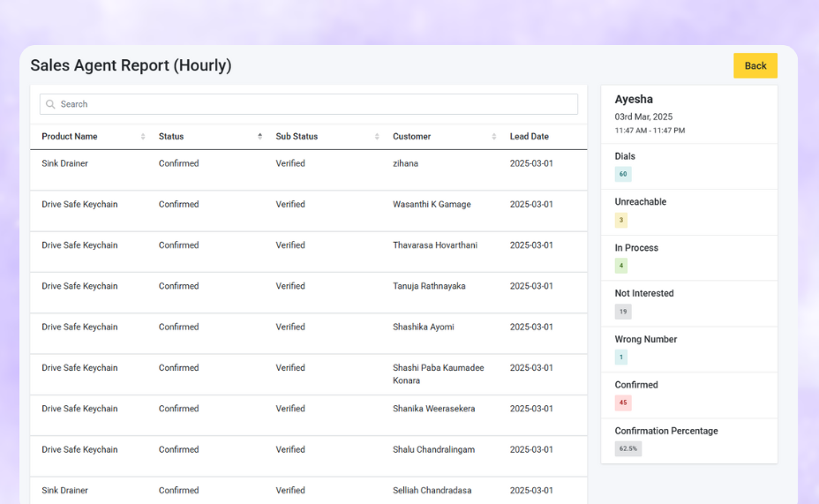
Task: Select lead date in Shashika Ayomi row
Action: (531, 327)
